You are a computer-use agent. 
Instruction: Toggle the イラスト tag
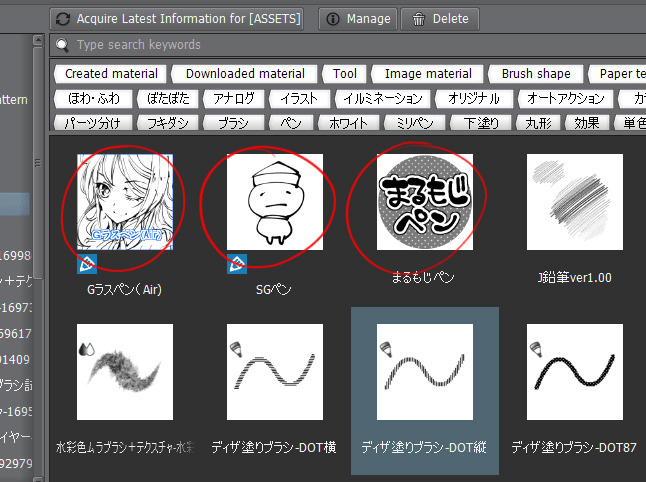[x=300, y=98]
